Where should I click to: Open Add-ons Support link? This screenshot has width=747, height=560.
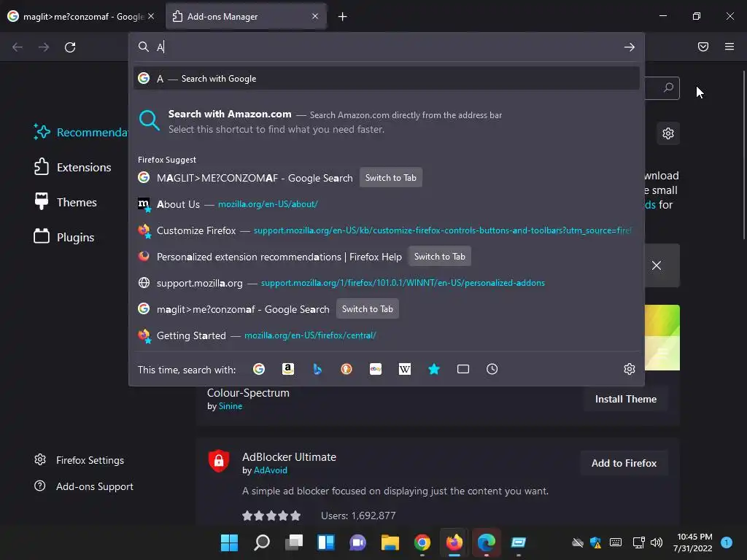(x=84, y=486)
